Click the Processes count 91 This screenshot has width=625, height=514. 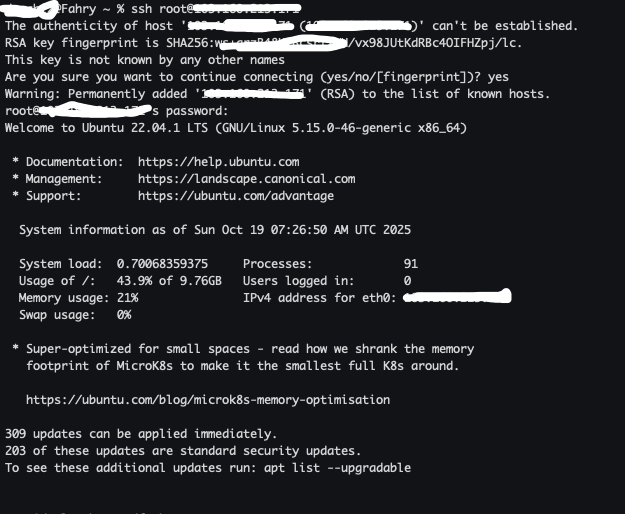pos(410,264)
